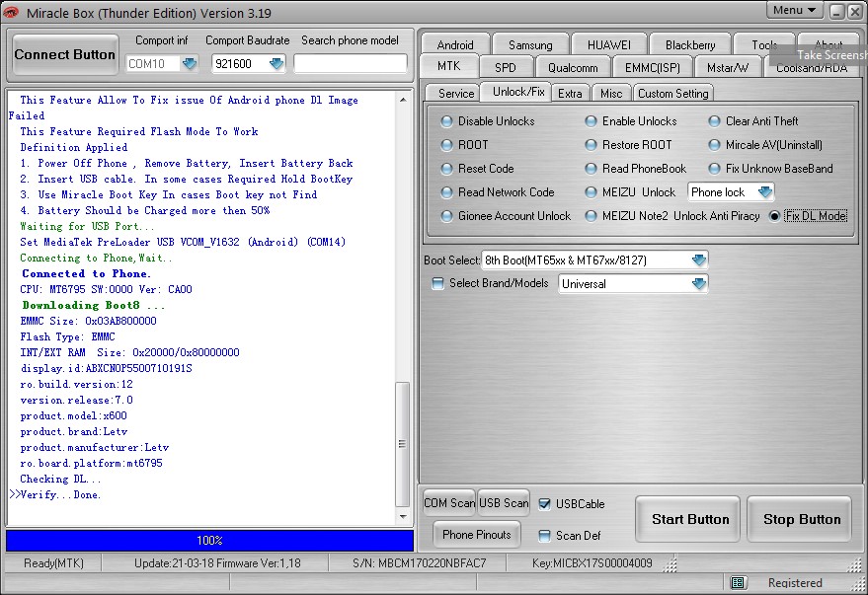Uncheck the USBCable checkbox

(545, 504)
